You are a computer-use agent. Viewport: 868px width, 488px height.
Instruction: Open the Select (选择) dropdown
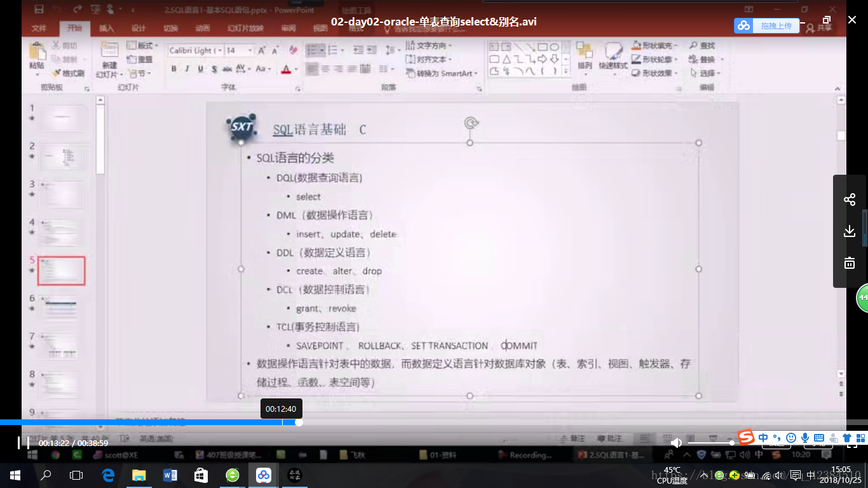(x=706, y=73)
